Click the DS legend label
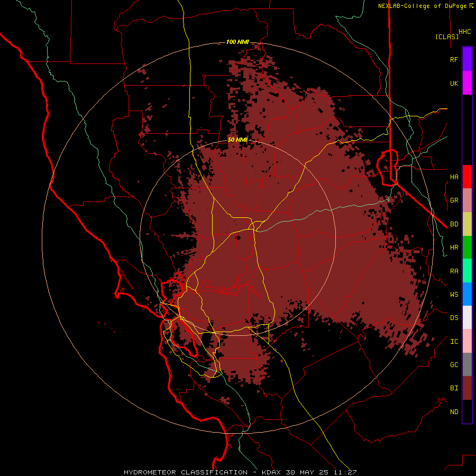 coord(454,318)
